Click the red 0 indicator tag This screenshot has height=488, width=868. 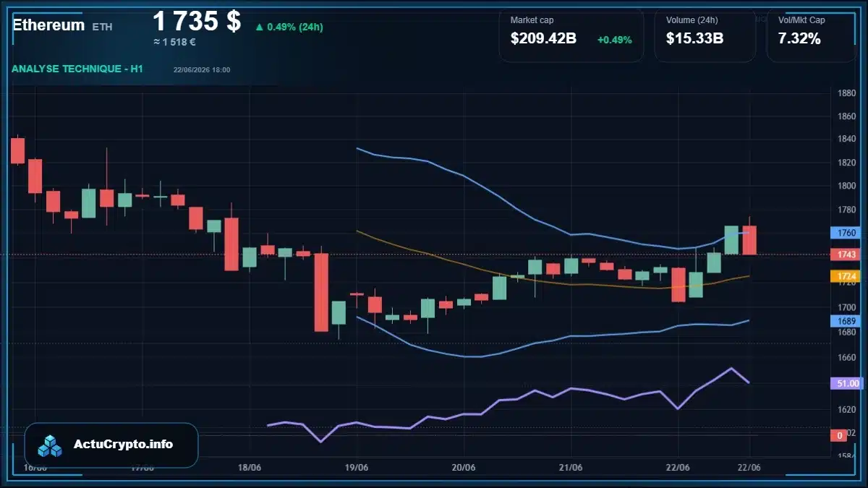pyautogui.click(x=839, y=435)
